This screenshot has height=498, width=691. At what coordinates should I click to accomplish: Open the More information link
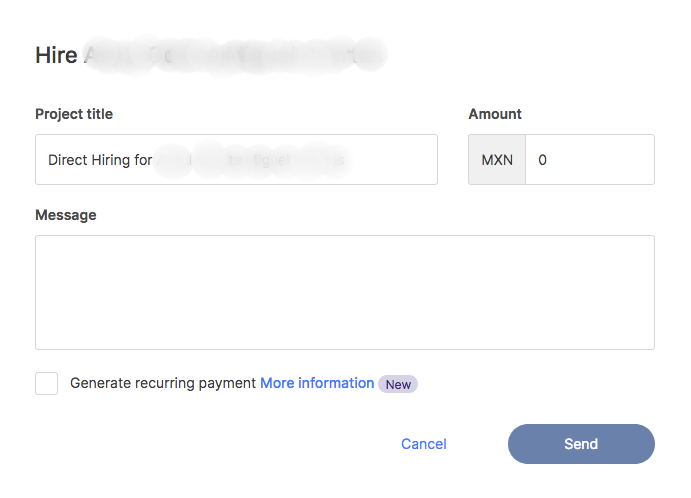[x=317, y=383]
